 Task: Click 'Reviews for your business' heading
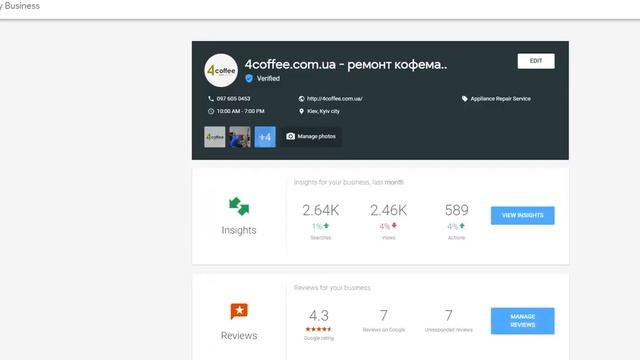click(332, 288)
